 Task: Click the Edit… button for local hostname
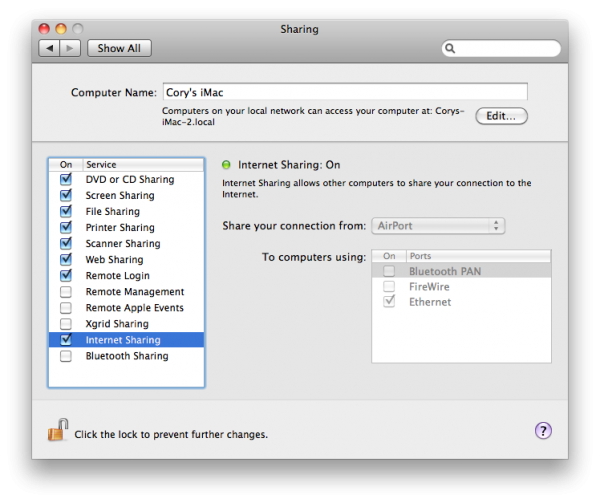(x=501, y=116)
